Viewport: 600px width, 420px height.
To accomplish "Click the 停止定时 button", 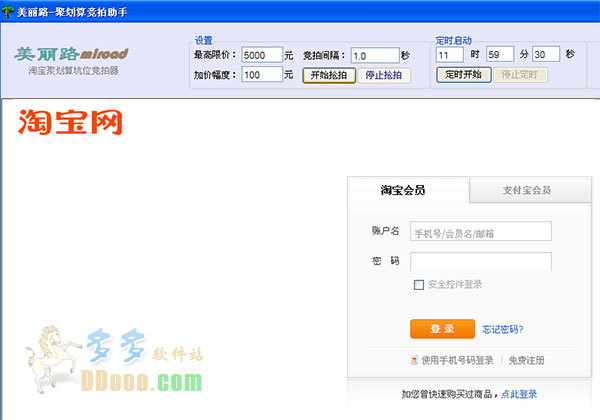I will coord(520,75).
